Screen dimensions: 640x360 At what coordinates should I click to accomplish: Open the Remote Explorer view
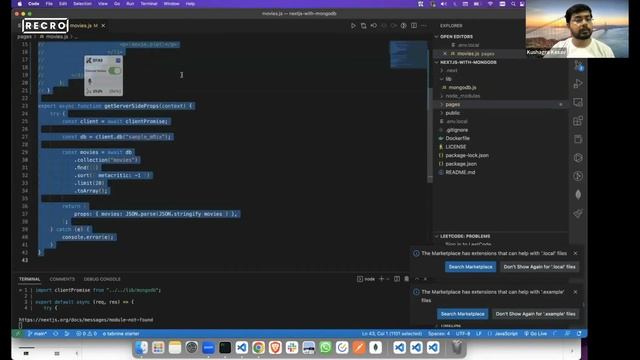[578, 102]
